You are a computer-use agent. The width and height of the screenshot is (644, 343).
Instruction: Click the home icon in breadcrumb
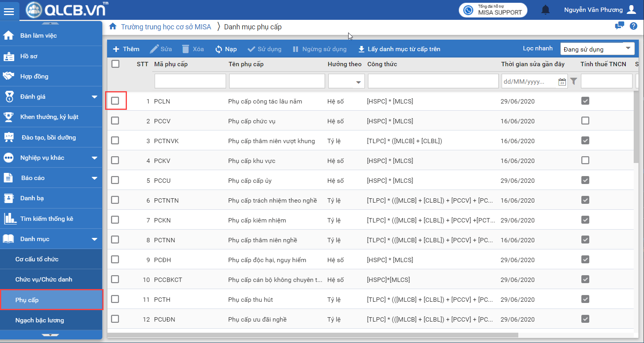click(113, 27)
